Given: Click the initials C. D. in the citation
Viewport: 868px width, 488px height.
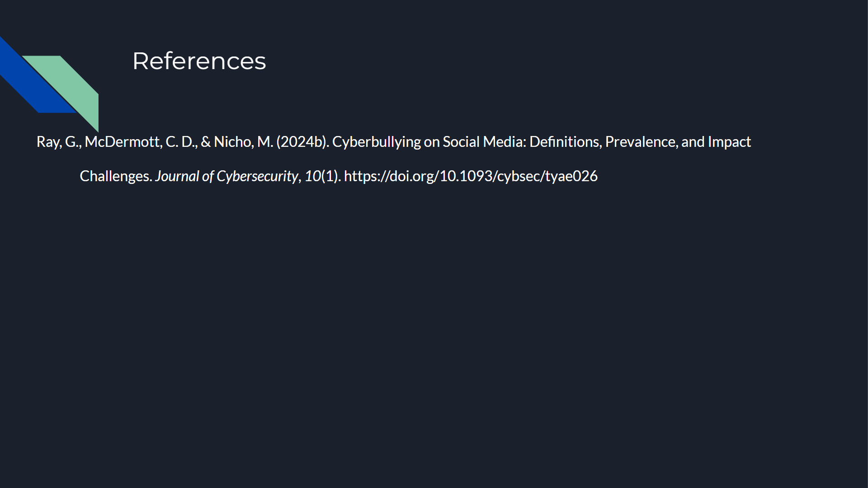Looking at the screenshot, I should click(x=181, y=142).
